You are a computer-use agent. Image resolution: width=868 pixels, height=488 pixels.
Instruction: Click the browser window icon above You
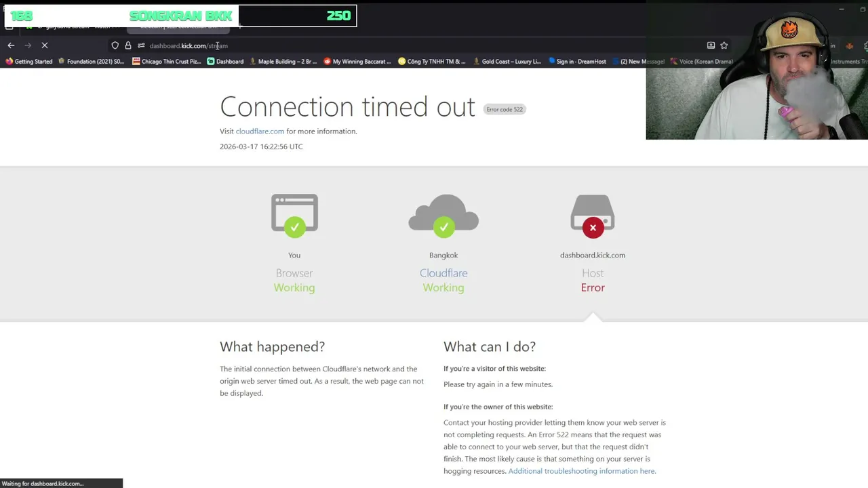[294, 216]
